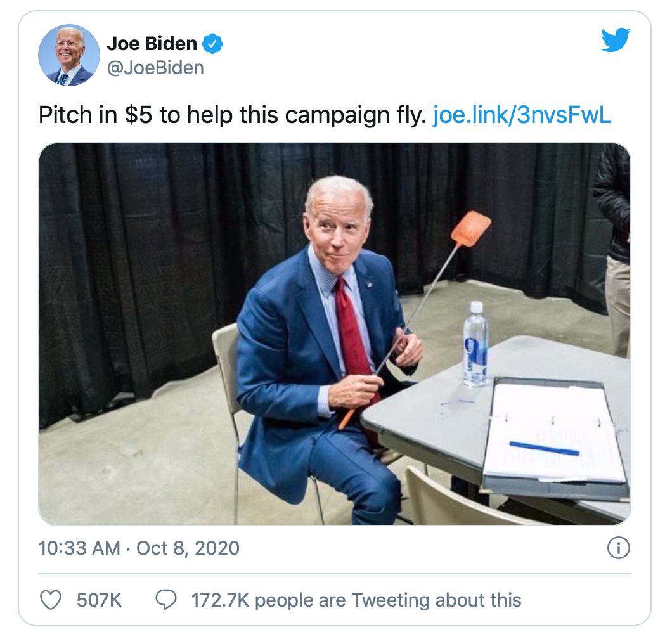Image resolution: width=672 pixels, height=639 pixels.
Task: Click the 507K likes count
Action: [x=99, y=600]
